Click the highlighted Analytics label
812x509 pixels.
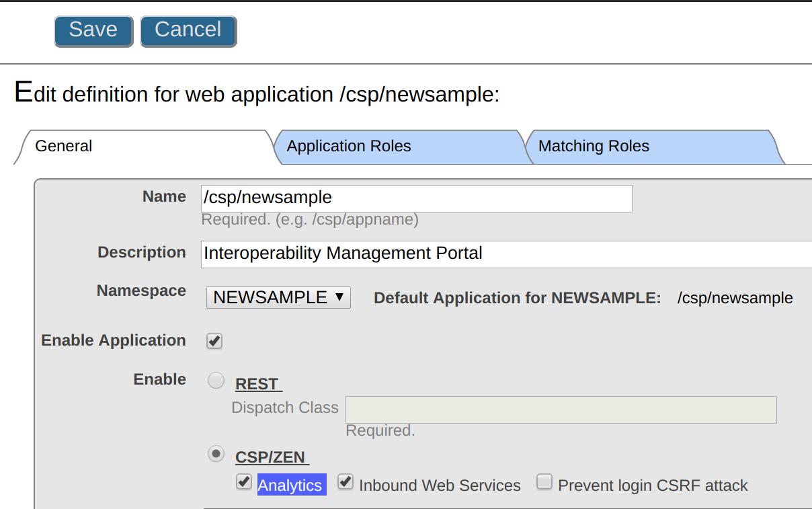[x=291, y=485]
